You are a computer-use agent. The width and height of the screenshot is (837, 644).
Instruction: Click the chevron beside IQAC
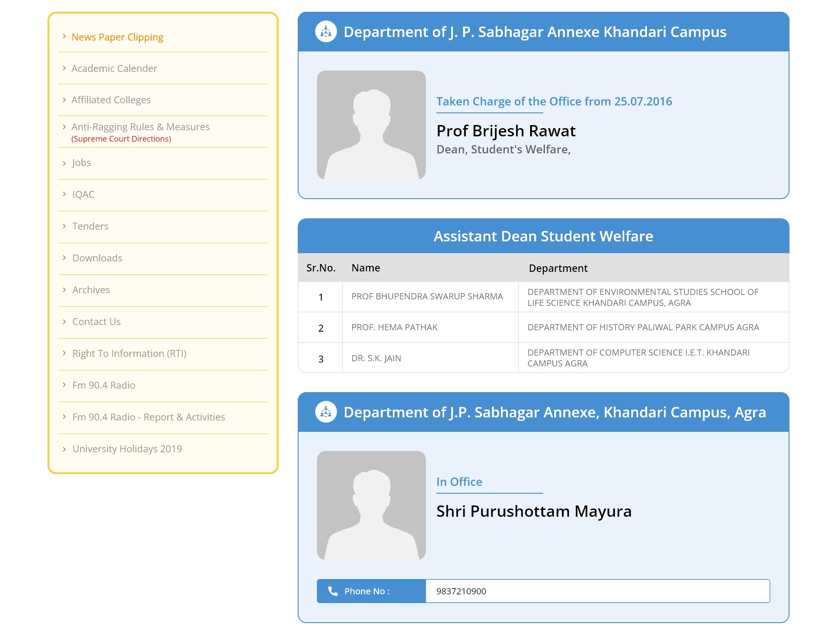pos(65,194)
